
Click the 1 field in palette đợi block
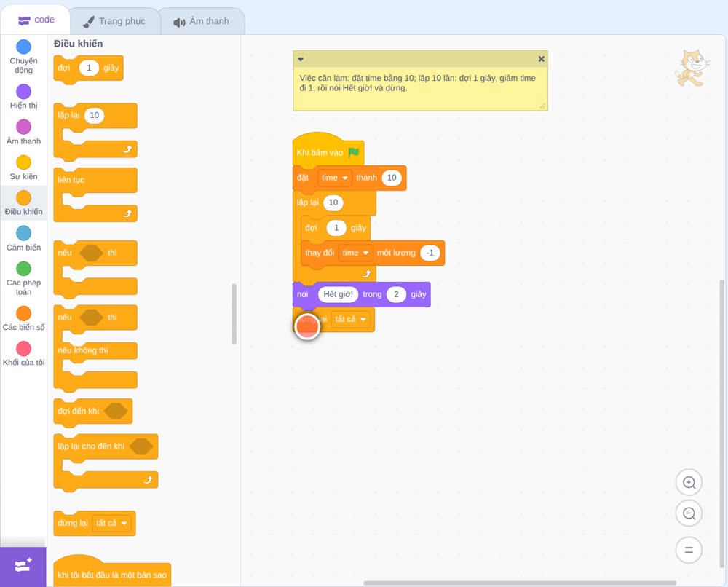(89, 68)
